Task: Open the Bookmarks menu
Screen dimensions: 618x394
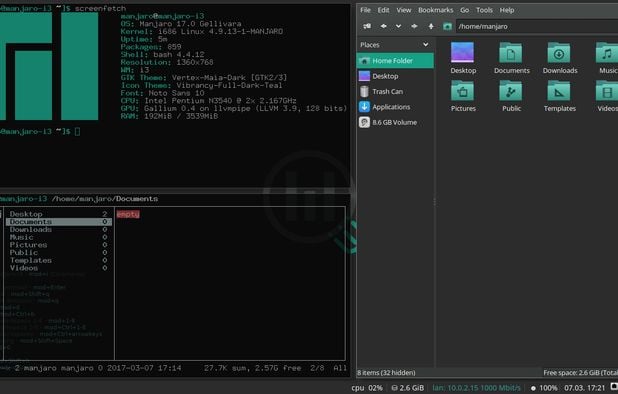Action: point(436,10)
